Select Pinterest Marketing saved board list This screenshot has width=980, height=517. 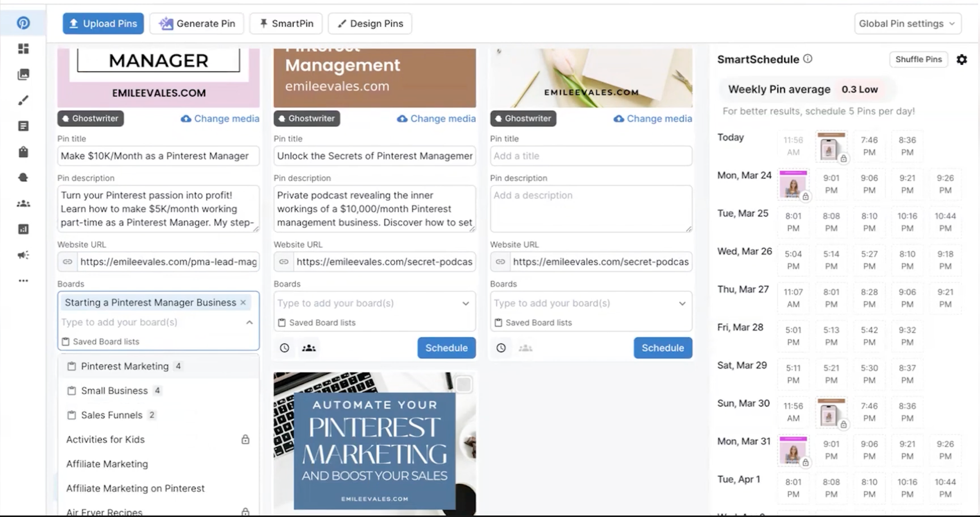124,366
